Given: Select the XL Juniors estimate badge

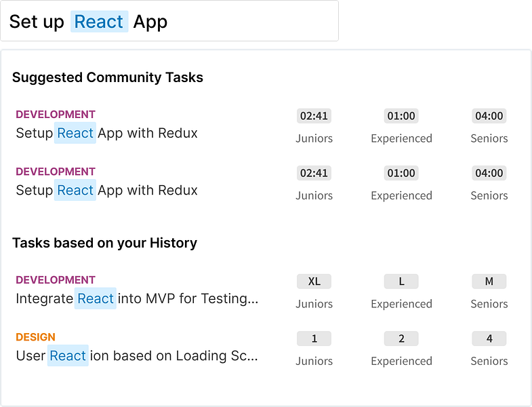Looking at the screenshot, I should [314, 282].
